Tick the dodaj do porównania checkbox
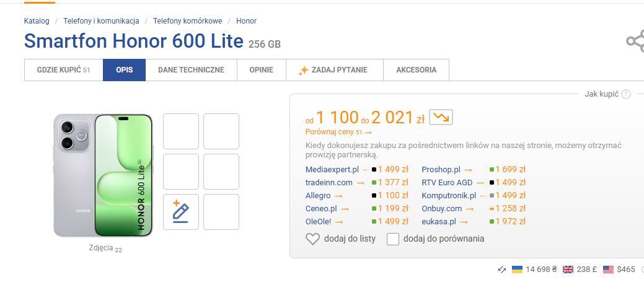The image size is (644, 285). click(x=393, y=239)
